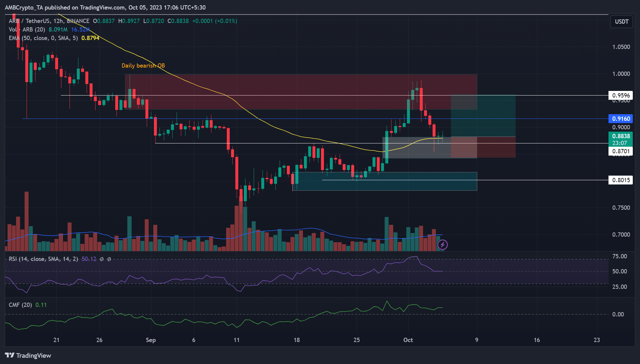Select the 0.9160 blue price label
Screen dimensions: 640x364
pos(621,119)
